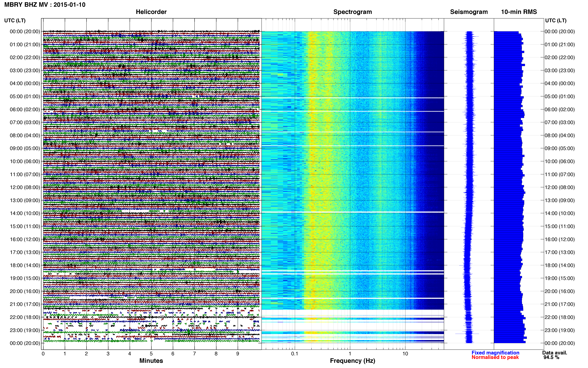Select the 'Seismogram' panel heading
This screenshot has width=588, height=368.
[x=469, y=12]
